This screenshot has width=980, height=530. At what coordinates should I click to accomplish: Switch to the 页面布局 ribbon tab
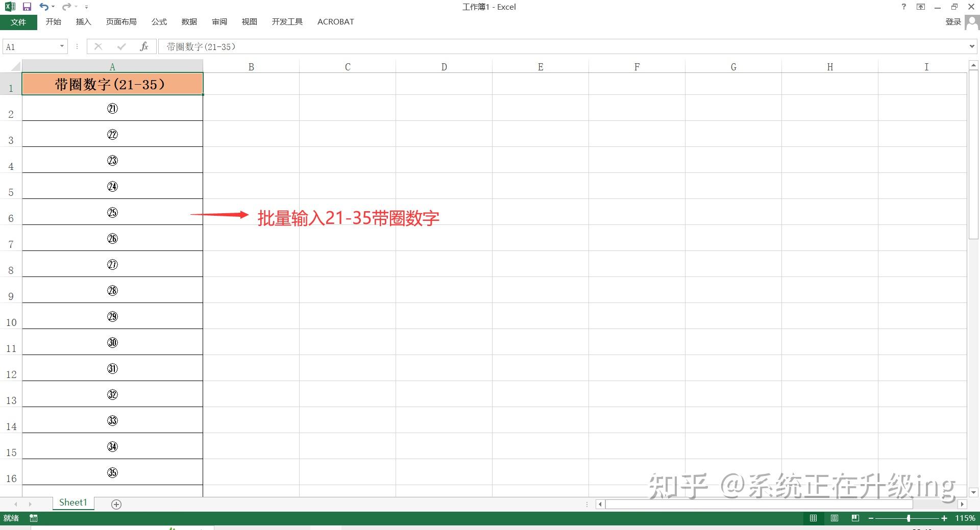pos(121,22)
